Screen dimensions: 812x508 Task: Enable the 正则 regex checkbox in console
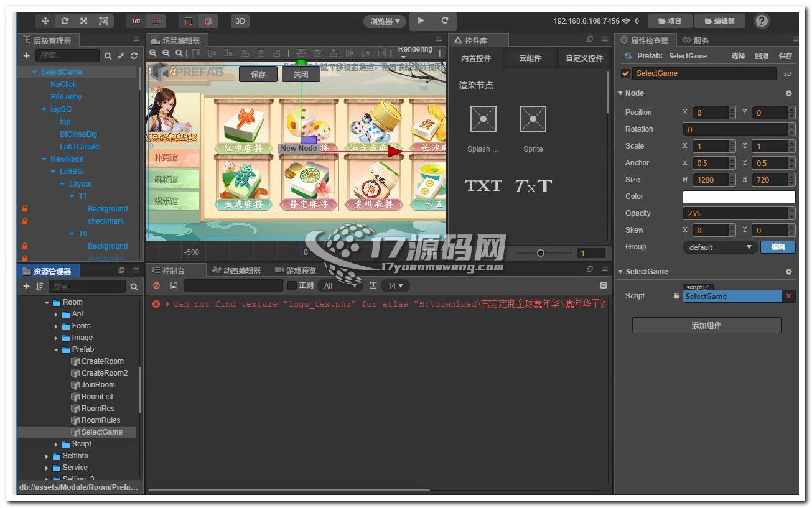click(x=291, y=285)
